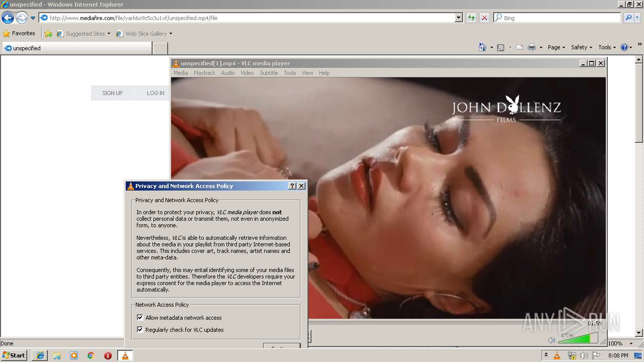Click Internet Explorer taskbar icon
The height and width of the screenshot is (362, 644).
coord(40,355)
